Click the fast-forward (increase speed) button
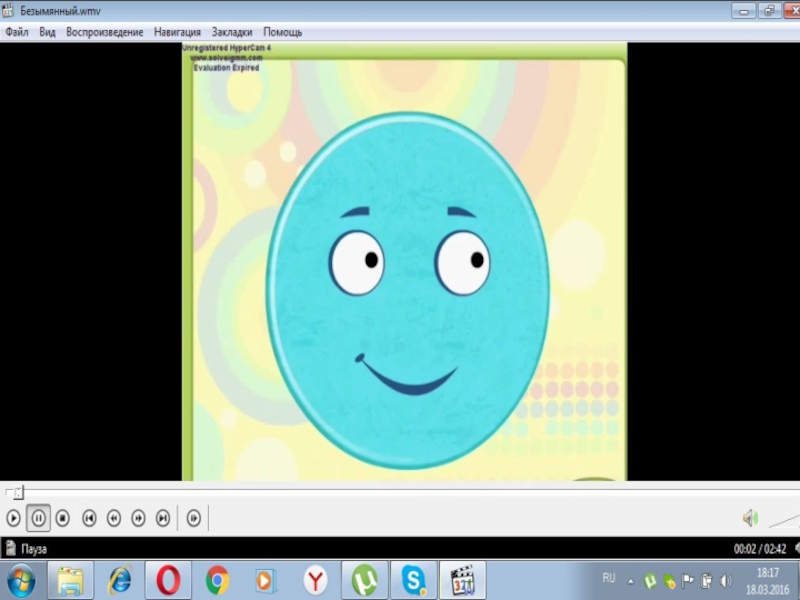This screenshot has width=800, height=600. coord(138,518)
